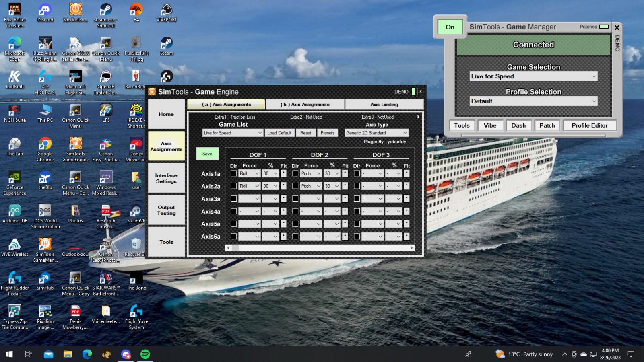Open the Profile Editor in Game Manager
The width and height of the screenshot is (644, 362).
[x=589, y=125]
